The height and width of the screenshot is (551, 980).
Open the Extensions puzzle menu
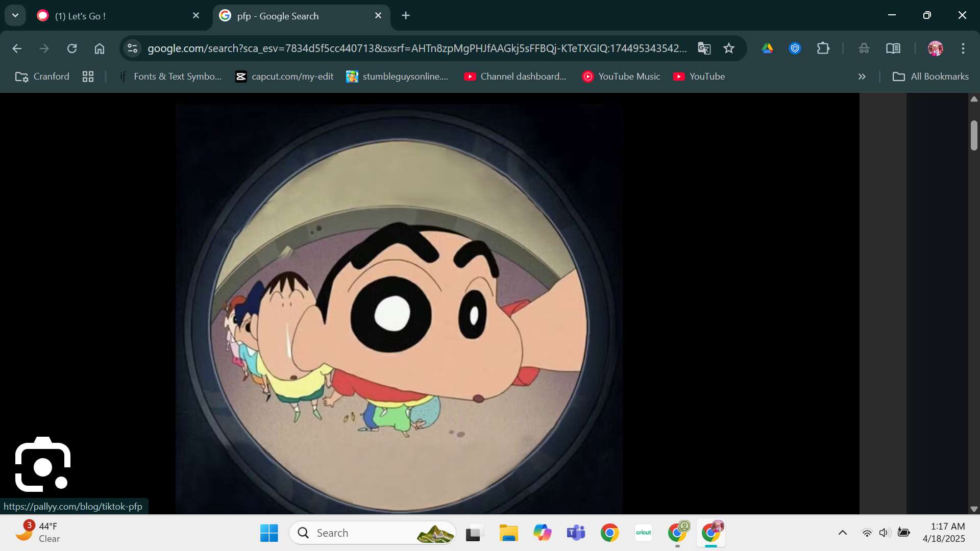[823, 48]
